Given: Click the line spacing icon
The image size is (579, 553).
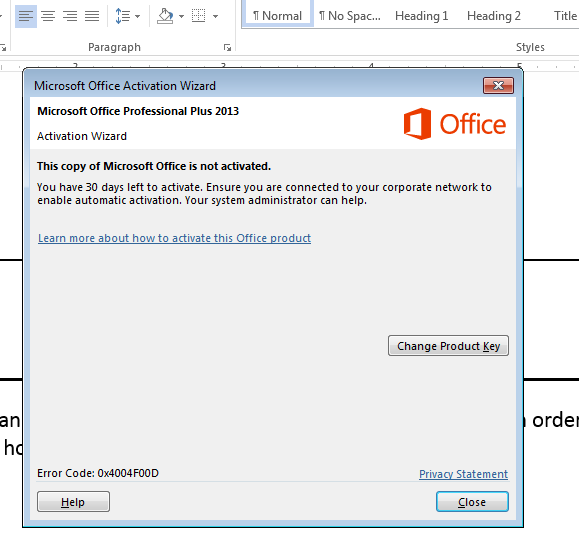Looking at the screenshot, I should coord(122,16).
